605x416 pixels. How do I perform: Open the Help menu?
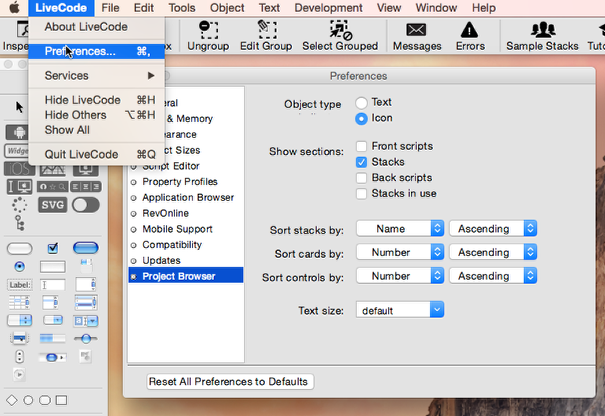click(483, 8)
